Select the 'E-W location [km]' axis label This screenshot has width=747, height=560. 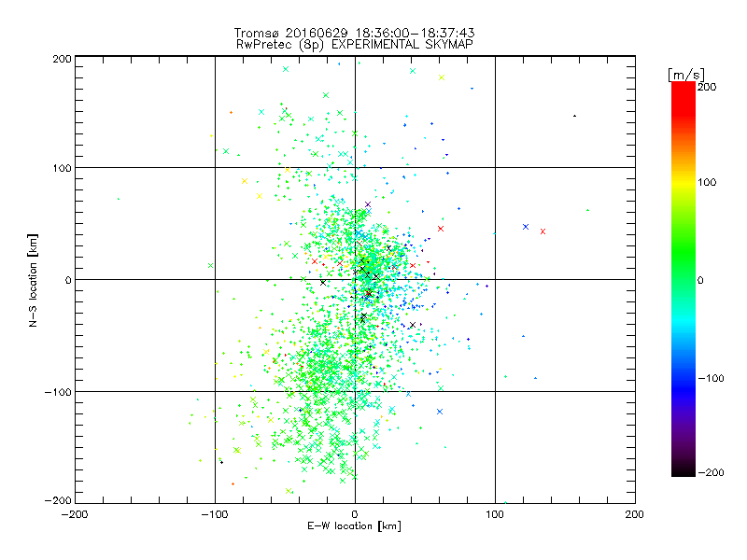tap(354, 525)
